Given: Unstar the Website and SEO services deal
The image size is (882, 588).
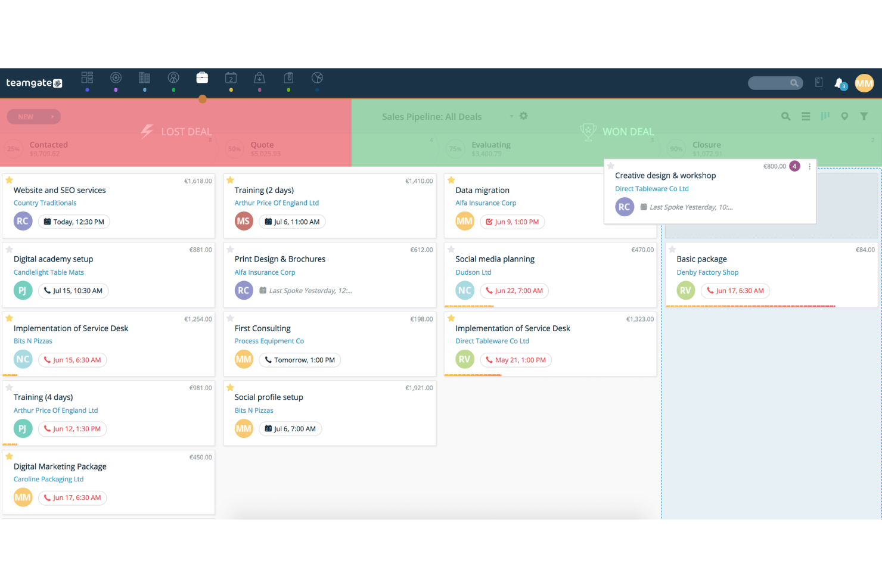Looking at the screenshot, I should pos(9,180).
